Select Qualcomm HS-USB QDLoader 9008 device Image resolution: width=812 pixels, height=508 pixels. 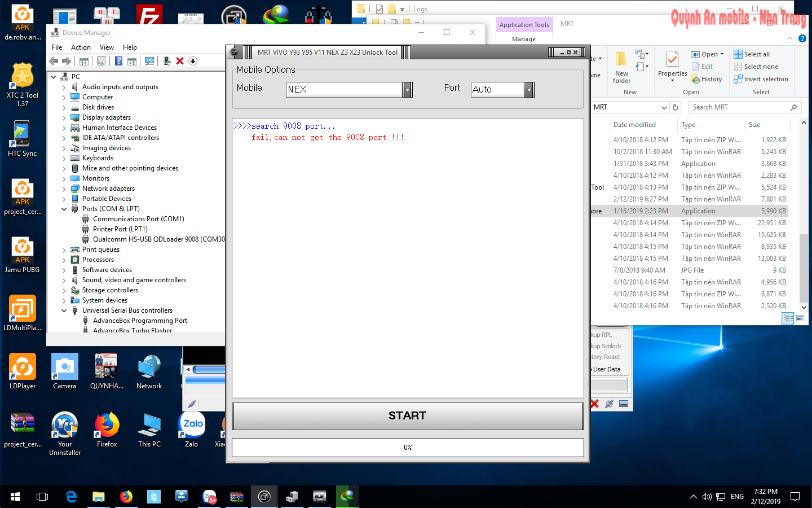pyautogui.click(x=153, y=239)
